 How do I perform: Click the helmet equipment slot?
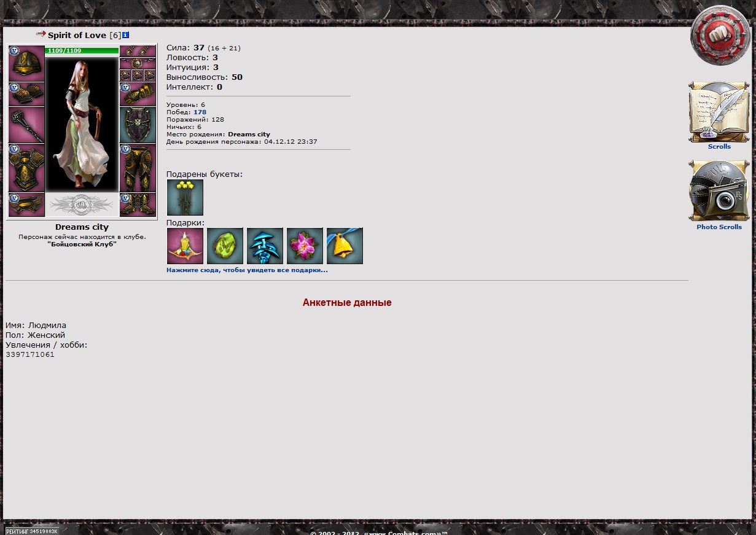[26, 63]
